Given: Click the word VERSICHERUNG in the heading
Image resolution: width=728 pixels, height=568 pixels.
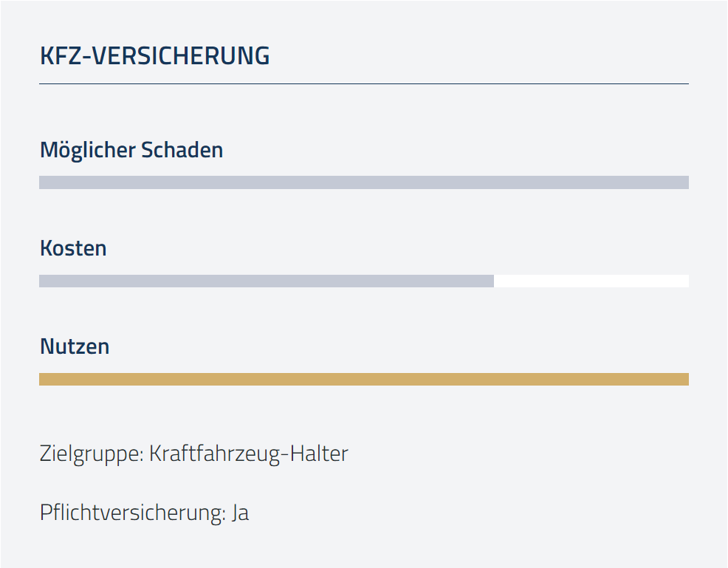Looking at the screenshot, I should 181,55.
